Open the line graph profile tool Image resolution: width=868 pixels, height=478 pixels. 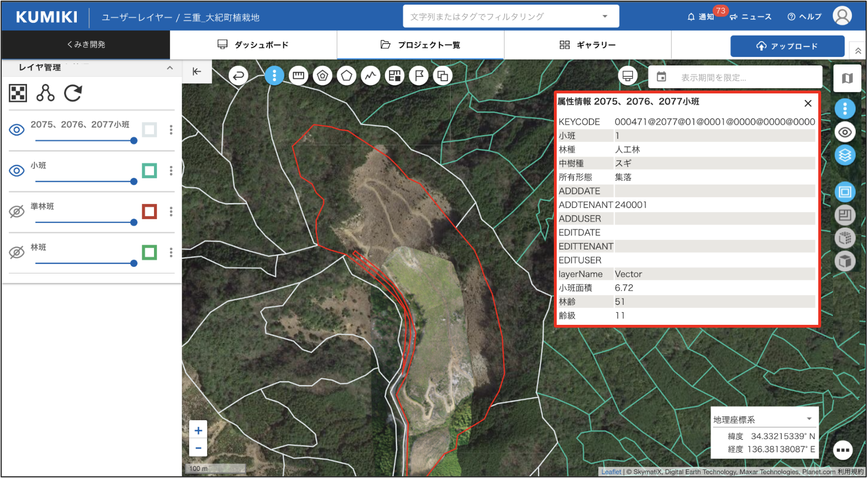[371, 76]
